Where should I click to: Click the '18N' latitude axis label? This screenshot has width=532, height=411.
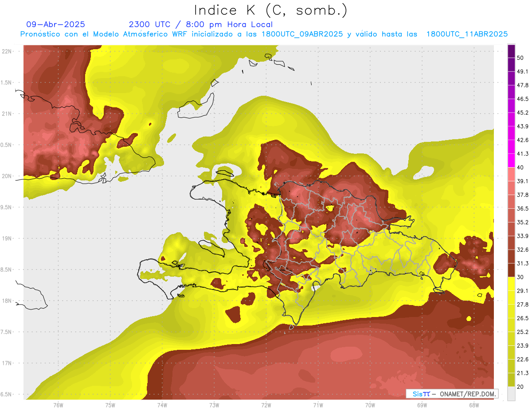[x=7, y=301]
